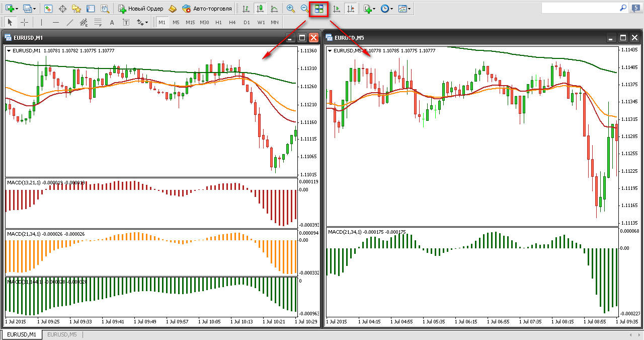This screenshot has width=644, height=340.
Task: Switch timeframe to M15
Action: 190,22
